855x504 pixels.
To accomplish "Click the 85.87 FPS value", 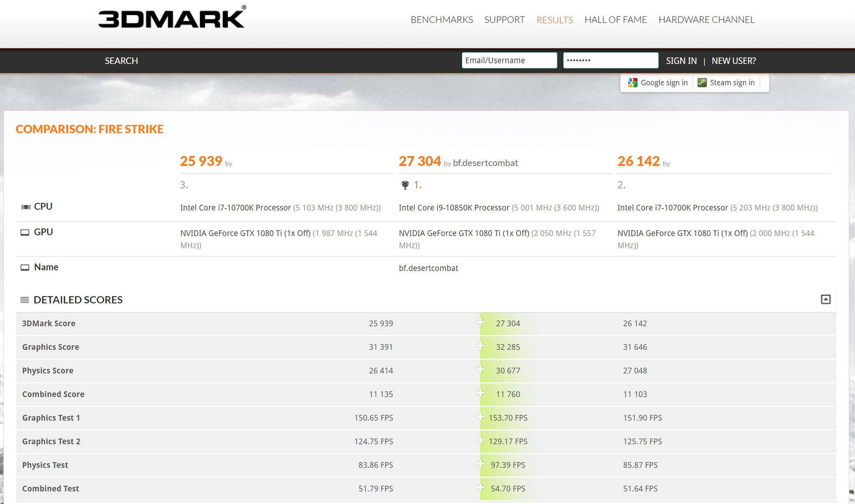I will pyautogui.click(x=640, y=465).
